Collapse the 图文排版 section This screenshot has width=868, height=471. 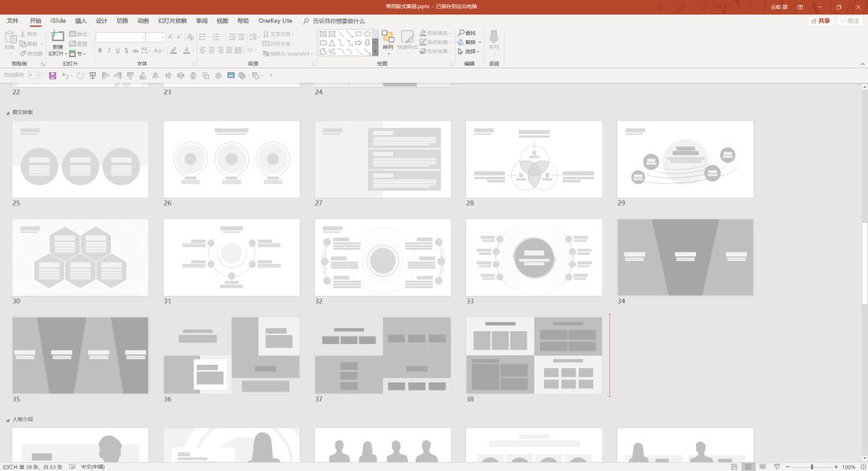8,113
